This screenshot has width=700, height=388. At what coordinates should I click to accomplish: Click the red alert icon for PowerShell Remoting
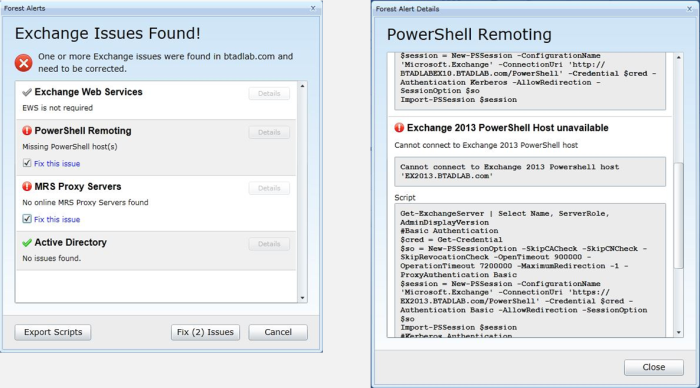point(27,130)
